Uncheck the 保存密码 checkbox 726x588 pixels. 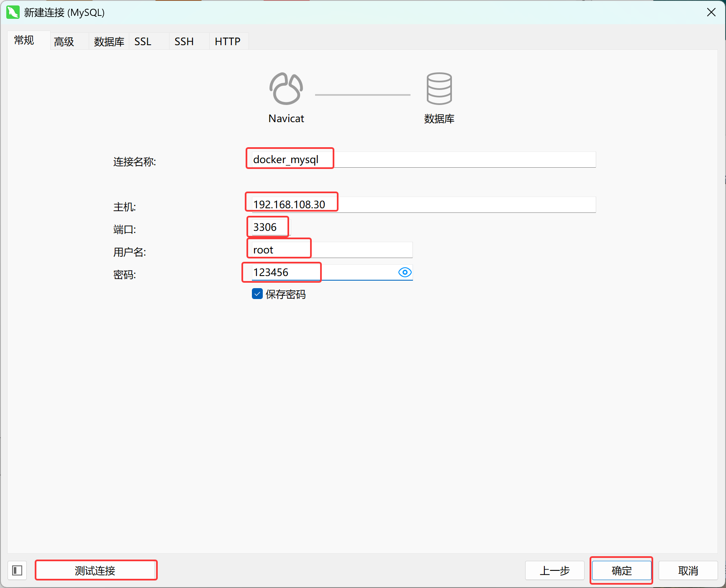tap(257, 294)
